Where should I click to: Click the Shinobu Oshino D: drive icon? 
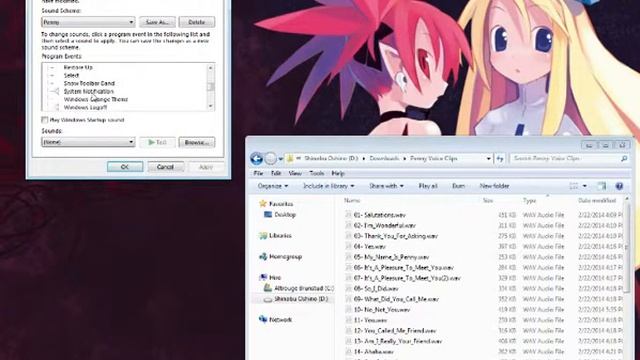pos(268,299)
